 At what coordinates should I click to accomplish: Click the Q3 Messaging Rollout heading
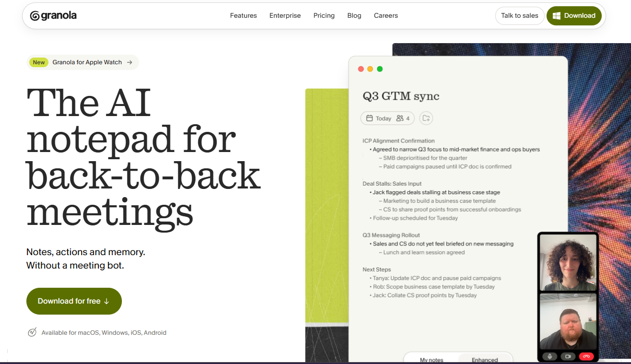tap(391, 235)
